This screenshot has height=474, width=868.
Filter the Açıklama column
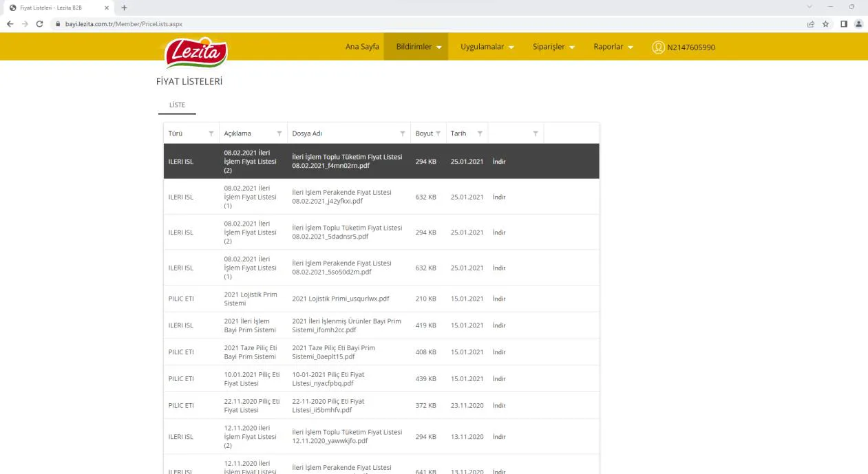click(x=279, y=133)
